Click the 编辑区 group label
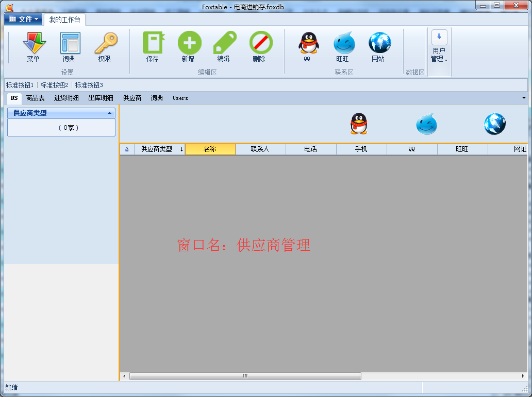 click(x=207, y=72)
